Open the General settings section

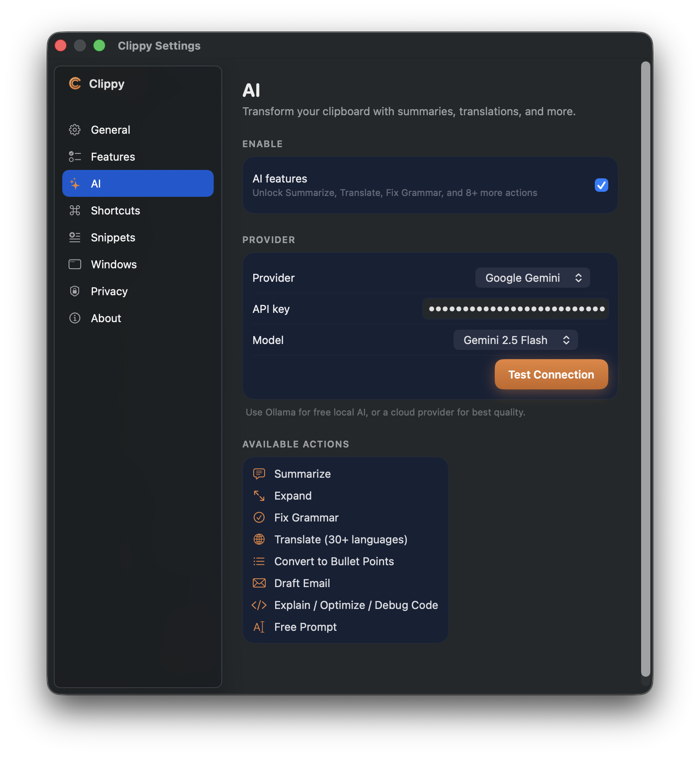[138, 130]
